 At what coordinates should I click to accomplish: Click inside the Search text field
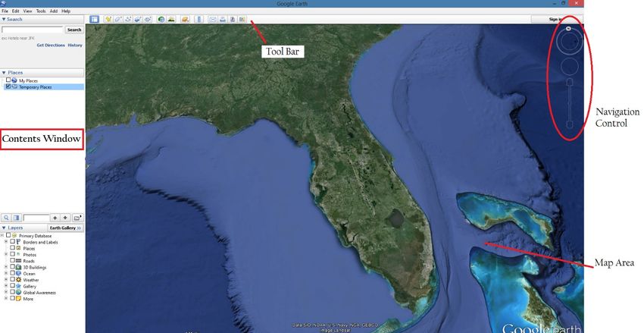pyautogui.click(x=33, y=30)
